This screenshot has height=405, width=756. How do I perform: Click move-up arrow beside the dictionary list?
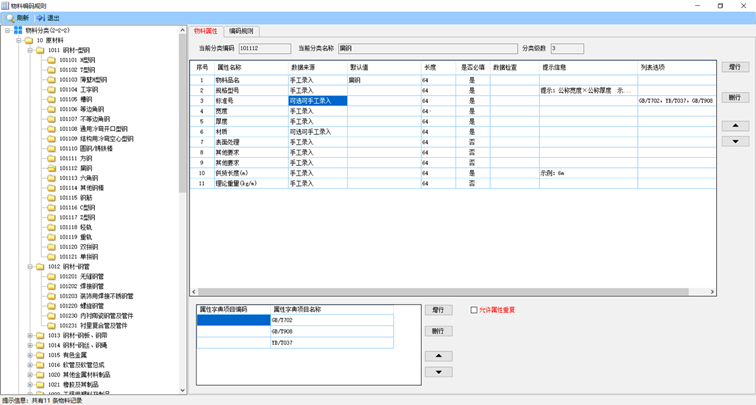coord(438,356)
